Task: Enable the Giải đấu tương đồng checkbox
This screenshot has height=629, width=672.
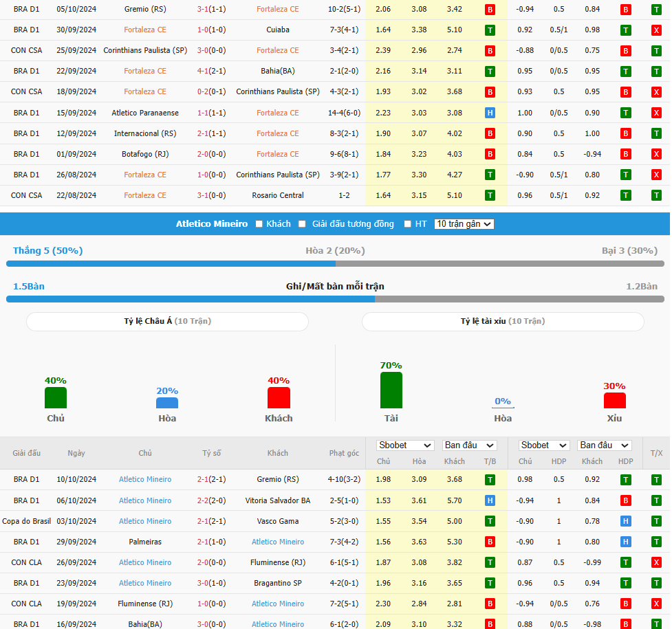Action: (x=302, y=223)
